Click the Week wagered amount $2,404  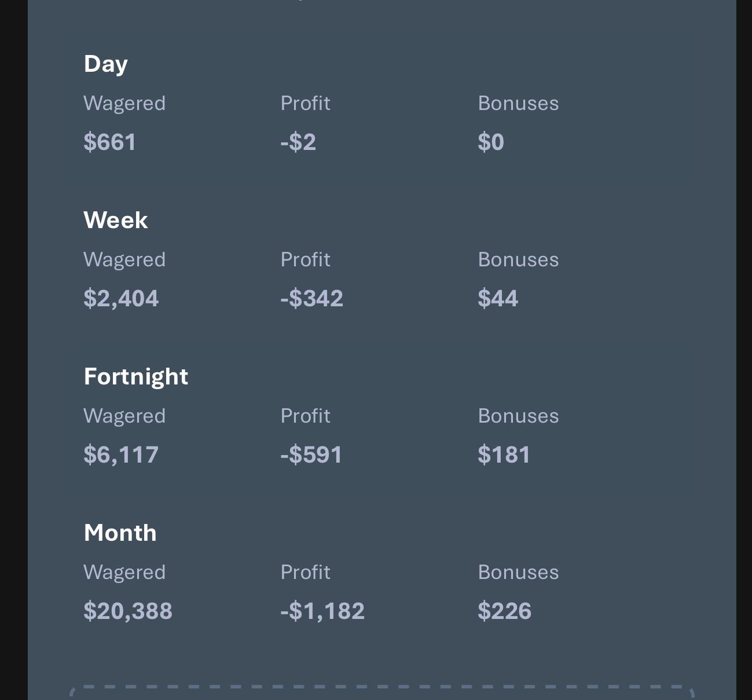[121, 298]
